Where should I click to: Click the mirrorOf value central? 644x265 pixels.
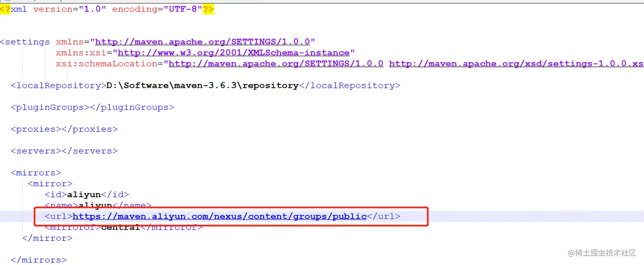click(121, 228)
